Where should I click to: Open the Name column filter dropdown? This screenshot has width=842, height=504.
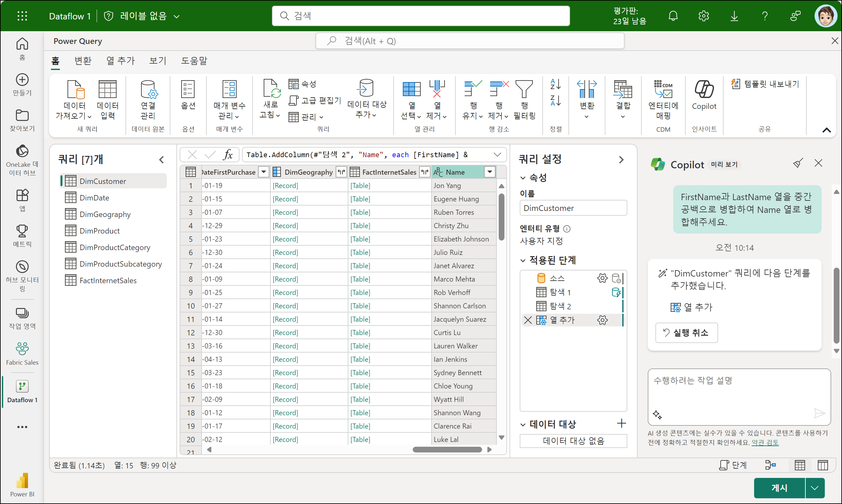[489, 172]
